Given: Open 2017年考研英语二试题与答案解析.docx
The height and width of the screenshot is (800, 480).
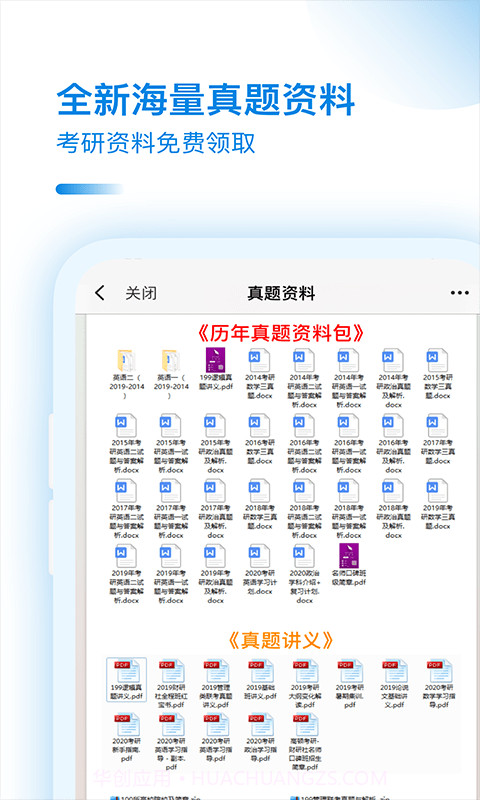Looking at the screenshot, I should (x=127, y=509).
